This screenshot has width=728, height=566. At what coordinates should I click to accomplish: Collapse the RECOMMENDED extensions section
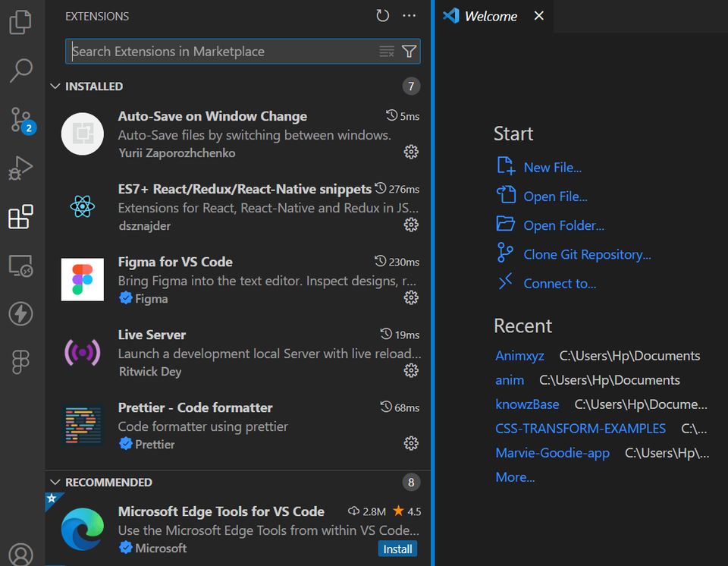click(x=55, y=483)
